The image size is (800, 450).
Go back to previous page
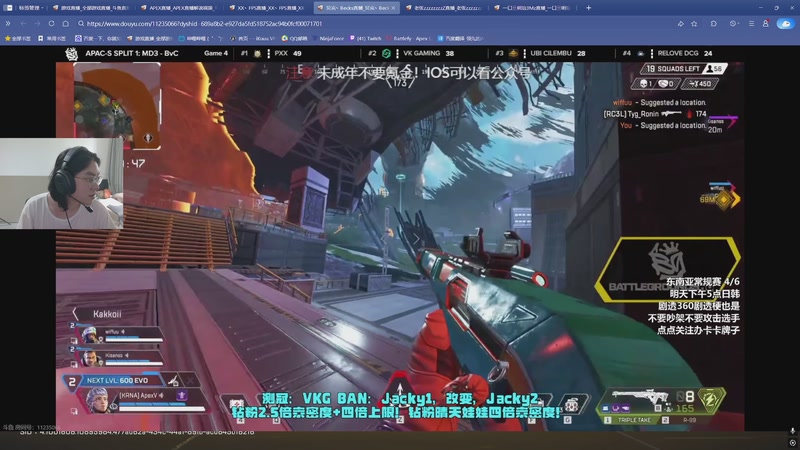click(23, 23)
